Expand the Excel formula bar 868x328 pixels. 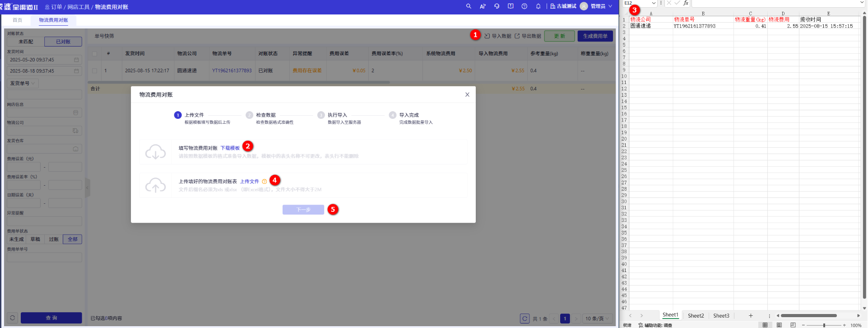pyautogui.click(x=862, y=3)
